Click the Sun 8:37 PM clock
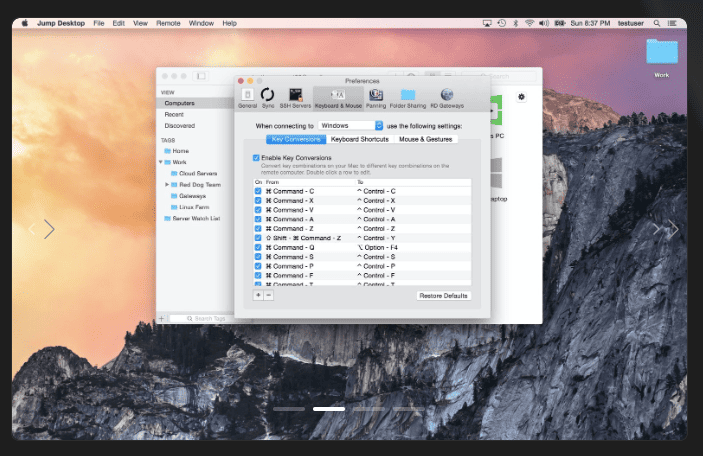 590,23
